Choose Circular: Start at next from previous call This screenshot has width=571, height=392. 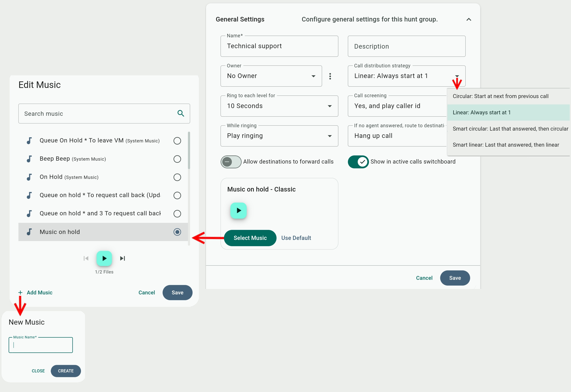[x=500, y=96]
